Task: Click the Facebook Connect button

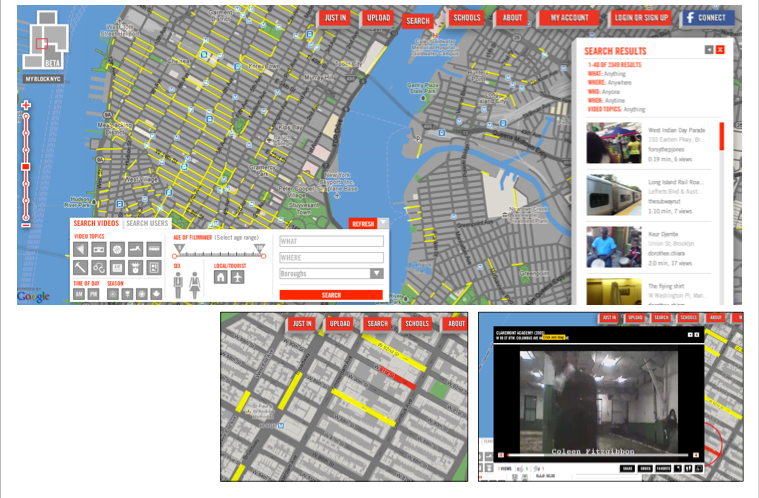Action: (x=709, y=18)
